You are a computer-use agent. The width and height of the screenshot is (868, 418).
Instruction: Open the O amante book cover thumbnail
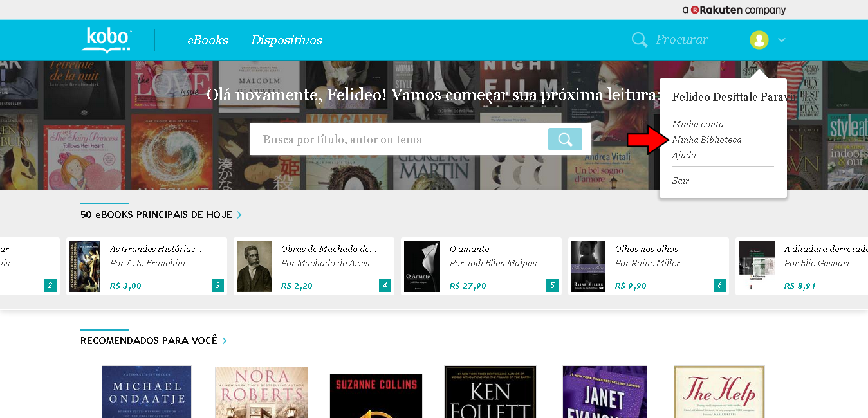(x=421, y=266)
